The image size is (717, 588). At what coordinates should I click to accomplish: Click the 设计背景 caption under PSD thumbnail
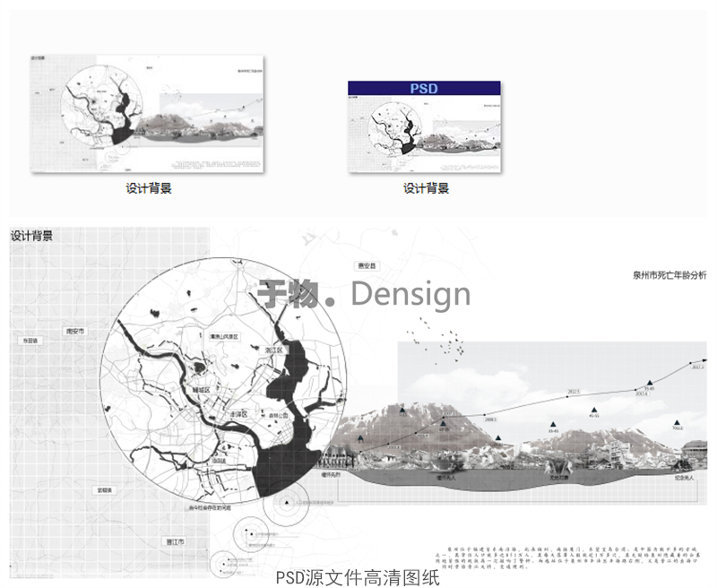coord(426,189)
